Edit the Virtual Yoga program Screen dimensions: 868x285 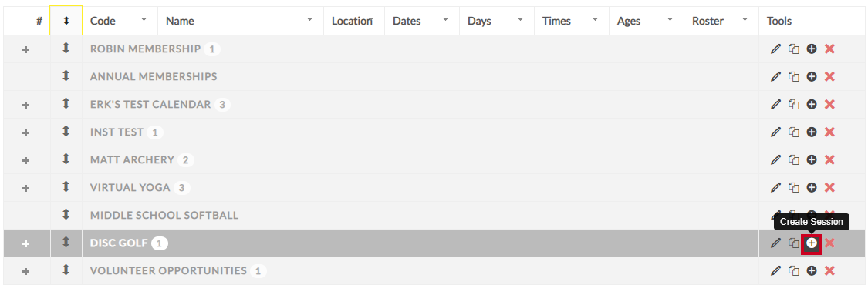(775, 187)
